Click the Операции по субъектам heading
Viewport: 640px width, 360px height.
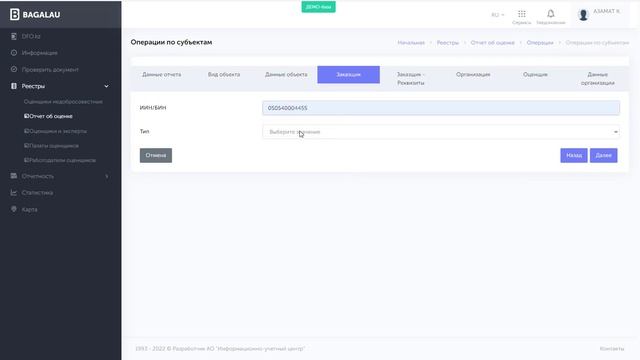171,42
